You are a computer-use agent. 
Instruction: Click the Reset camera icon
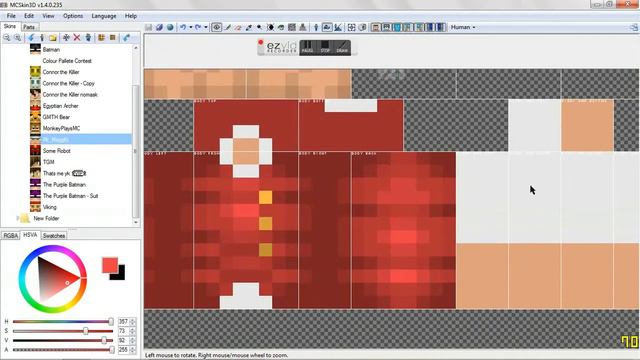[351, 27]
